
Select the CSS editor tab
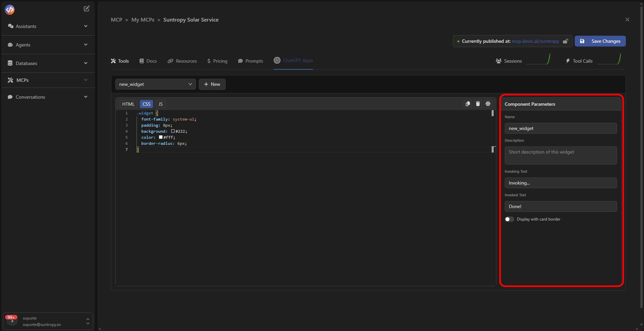[x=146, y=104]
